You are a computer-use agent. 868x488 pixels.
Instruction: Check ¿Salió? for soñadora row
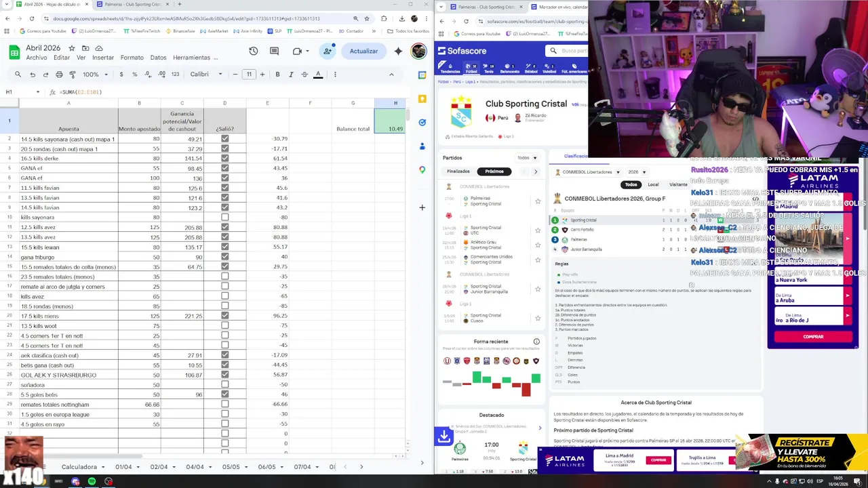pos(224,384)
